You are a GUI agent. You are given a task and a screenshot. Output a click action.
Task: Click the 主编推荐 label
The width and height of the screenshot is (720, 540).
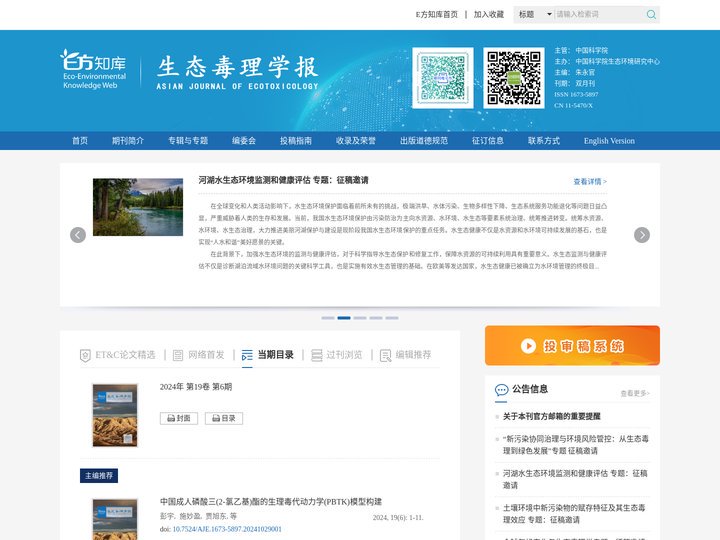pyautogui.click(x=99, y=476)
